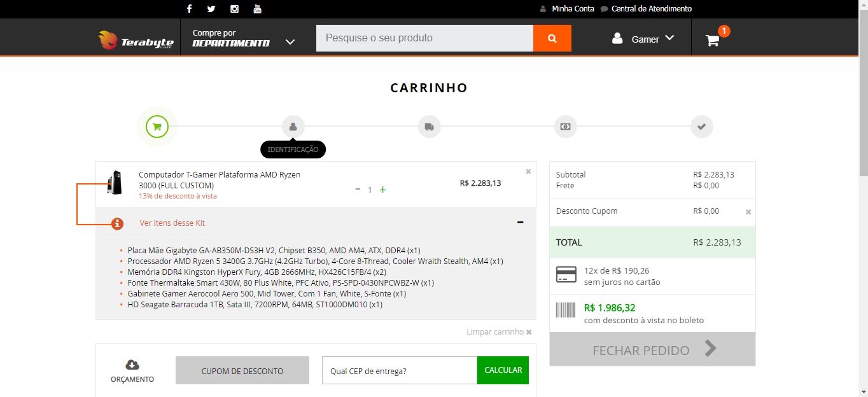Open the Instagram social icon
Viewport: 868px width, 397px height.
(234, 9)
